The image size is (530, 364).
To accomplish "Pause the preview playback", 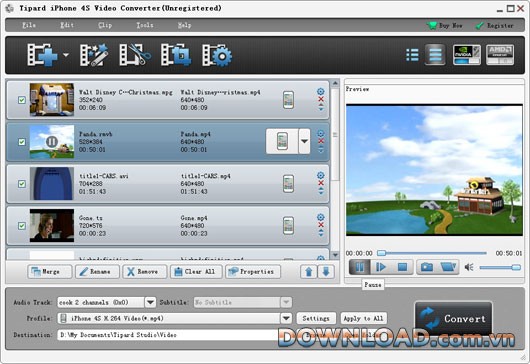I will point(360,267).
